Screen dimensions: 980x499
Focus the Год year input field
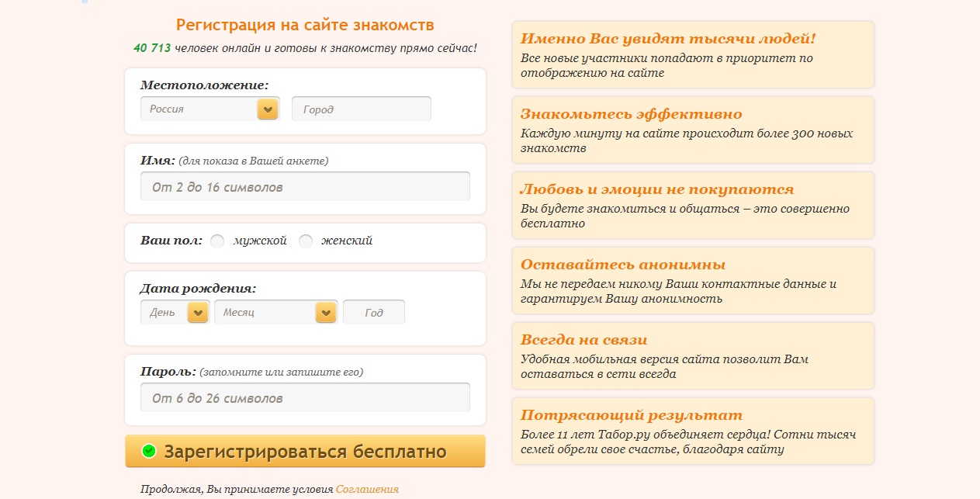click(373, 313)
